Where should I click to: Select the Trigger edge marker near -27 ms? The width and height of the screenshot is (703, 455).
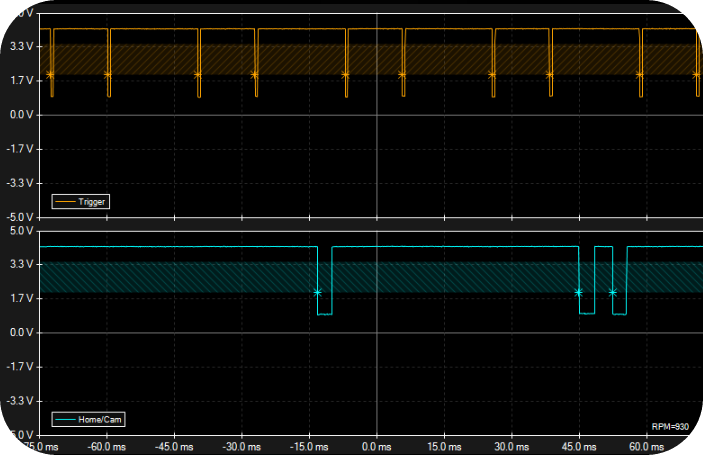tap(255, 75)
